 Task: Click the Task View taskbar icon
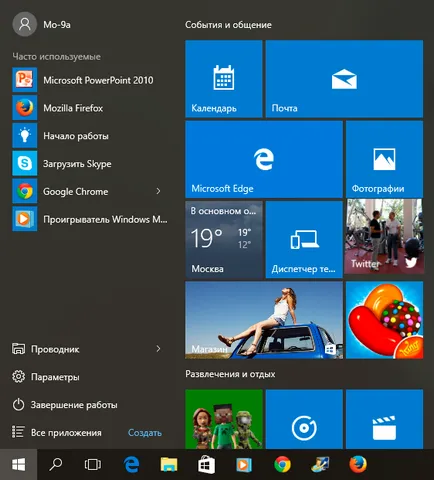pos(93,465)
